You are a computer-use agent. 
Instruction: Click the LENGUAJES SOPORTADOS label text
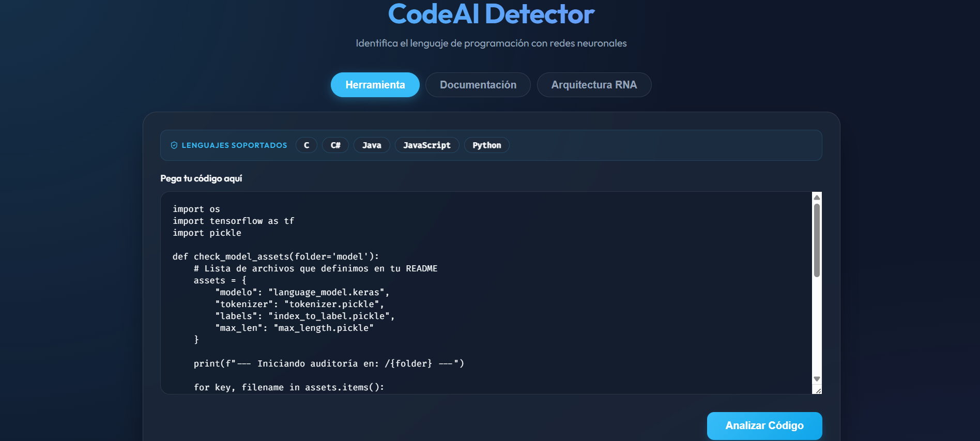234,145
